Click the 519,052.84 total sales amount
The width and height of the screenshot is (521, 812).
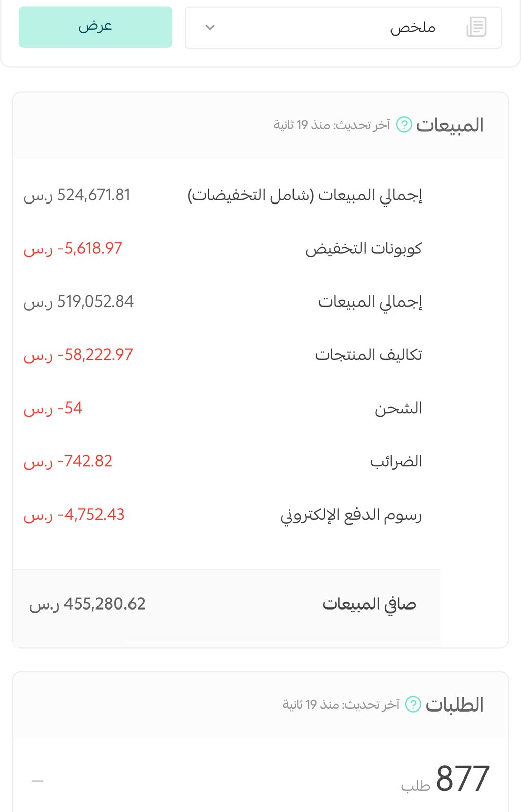pyautogui.click(x=95, y=302)
